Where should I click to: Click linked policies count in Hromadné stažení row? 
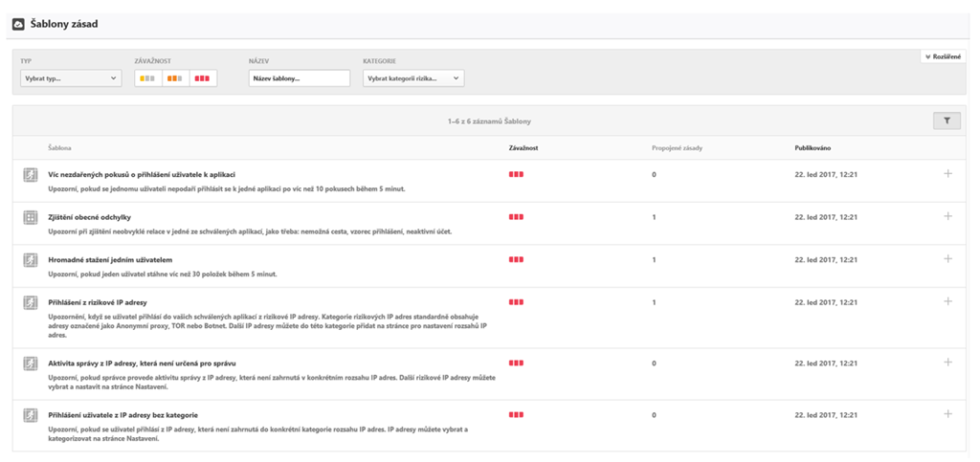pyautogui.click(x=654, y=259)
